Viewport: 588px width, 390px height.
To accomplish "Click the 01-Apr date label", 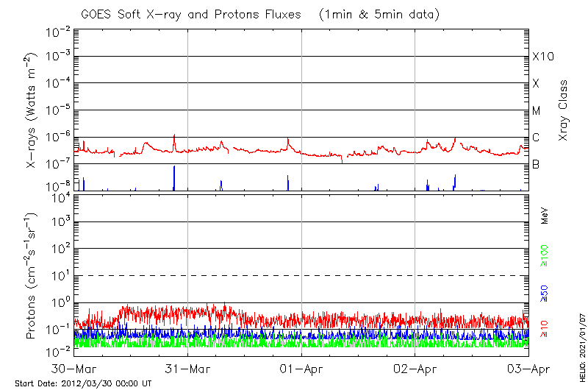I will tap(301, 368).
